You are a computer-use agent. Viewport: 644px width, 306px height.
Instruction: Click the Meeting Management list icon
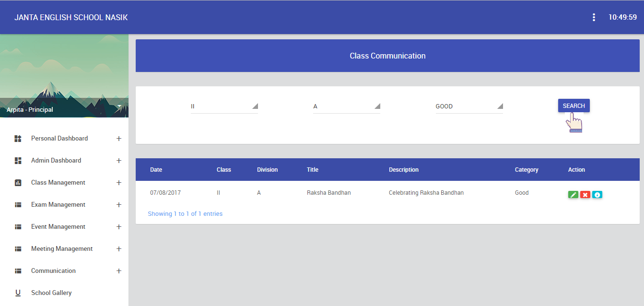click(18, 249)
